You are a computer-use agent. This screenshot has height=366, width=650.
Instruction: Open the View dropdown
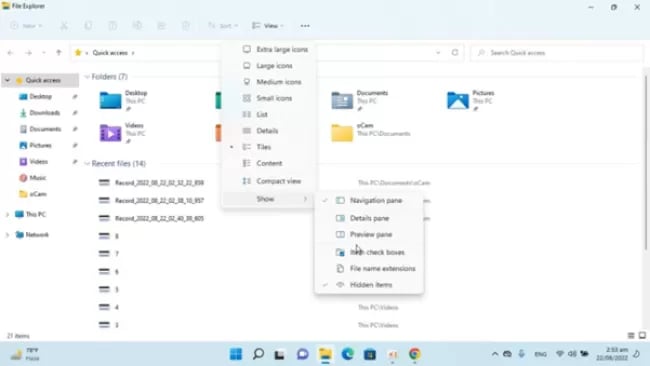tap(268, 26)
